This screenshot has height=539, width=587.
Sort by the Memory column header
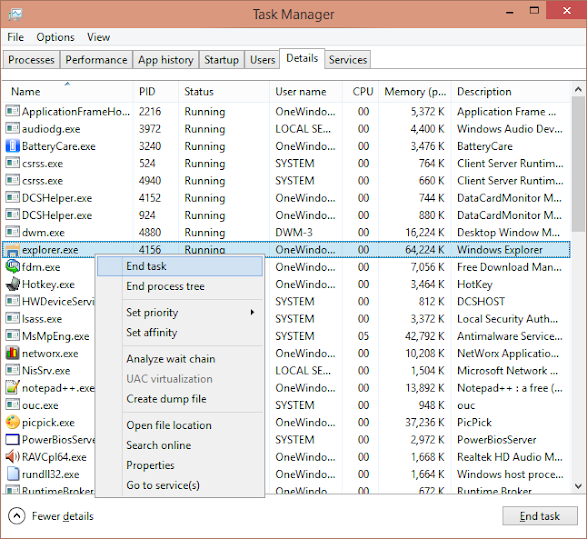point(415,92)
